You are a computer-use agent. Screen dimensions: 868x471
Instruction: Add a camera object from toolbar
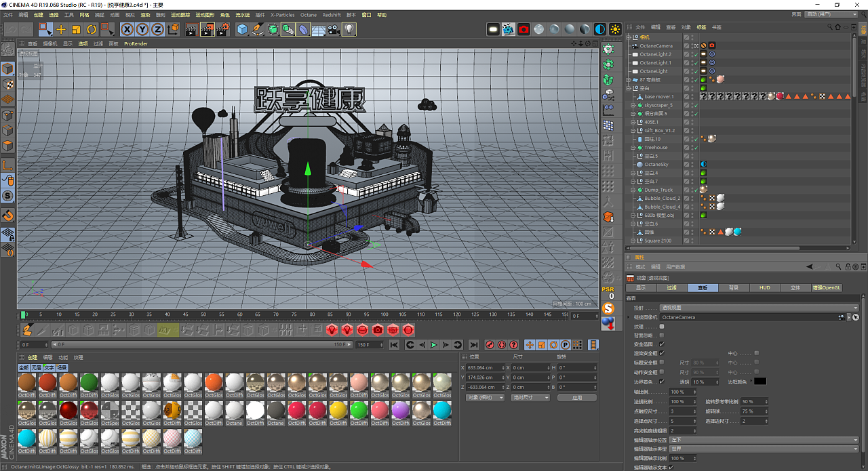click(334, 29)
